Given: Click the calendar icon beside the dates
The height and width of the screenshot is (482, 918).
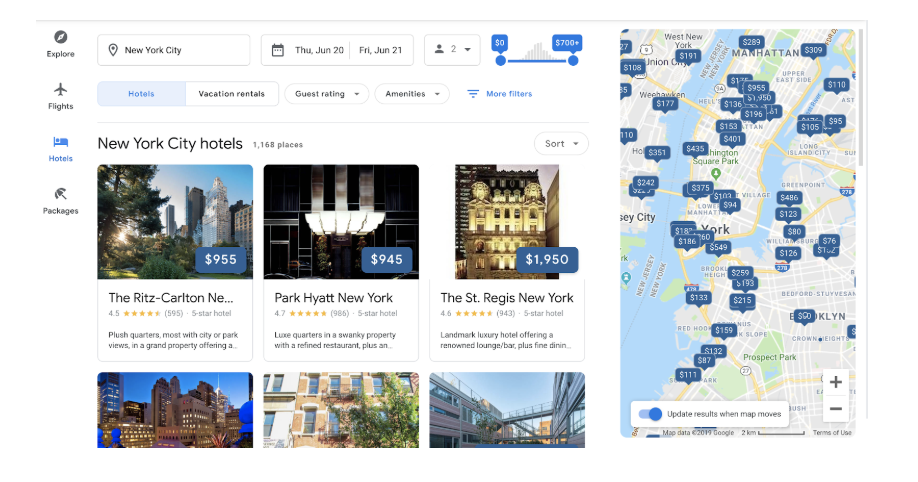Looking at the screenshot, I should [278, 50].
